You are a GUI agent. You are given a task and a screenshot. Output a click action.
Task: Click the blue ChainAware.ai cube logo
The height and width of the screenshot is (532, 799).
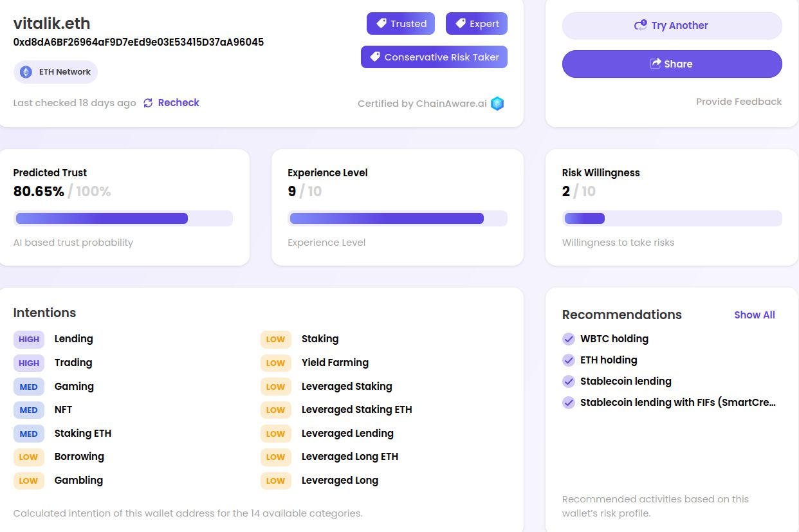[497, 104]
